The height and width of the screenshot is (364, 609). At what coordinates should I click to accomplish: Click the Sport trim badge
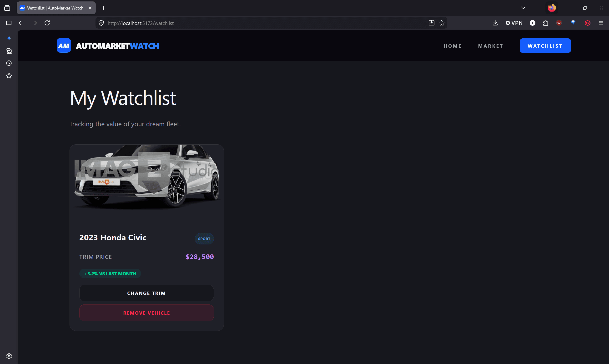204,239
